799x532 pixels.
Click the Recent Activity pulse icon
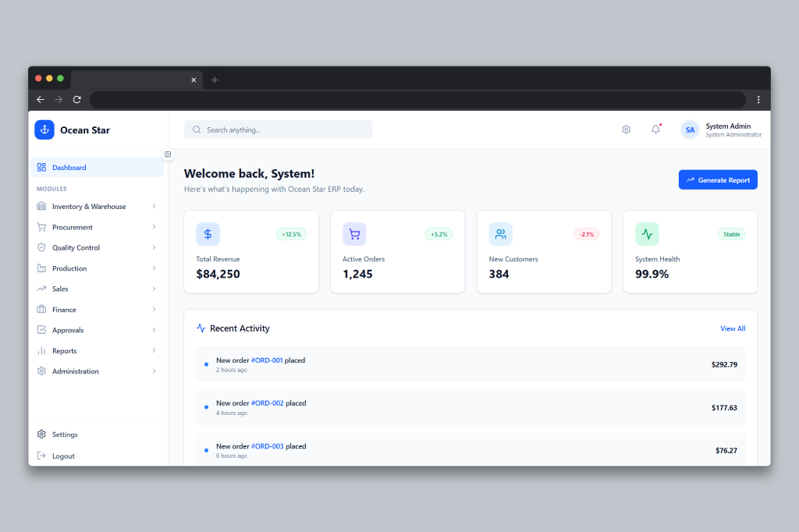(201, 328)
